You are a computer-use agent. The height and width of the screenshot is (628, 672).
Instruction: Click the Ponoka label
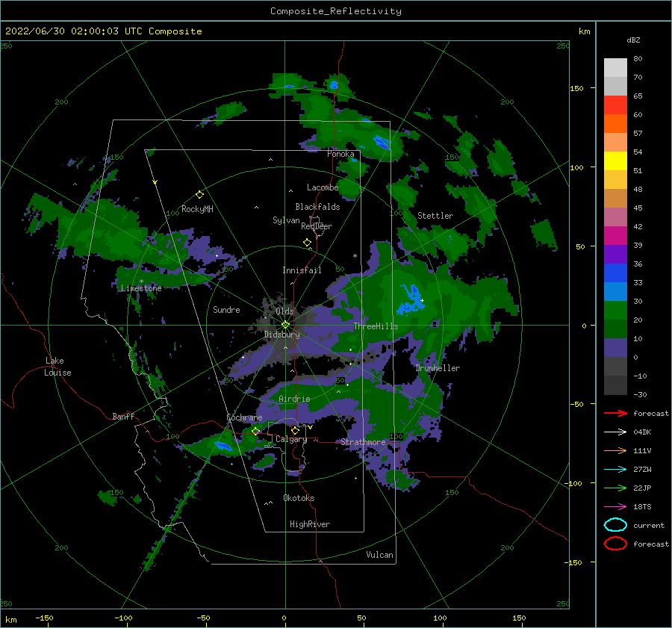point(340,154)
